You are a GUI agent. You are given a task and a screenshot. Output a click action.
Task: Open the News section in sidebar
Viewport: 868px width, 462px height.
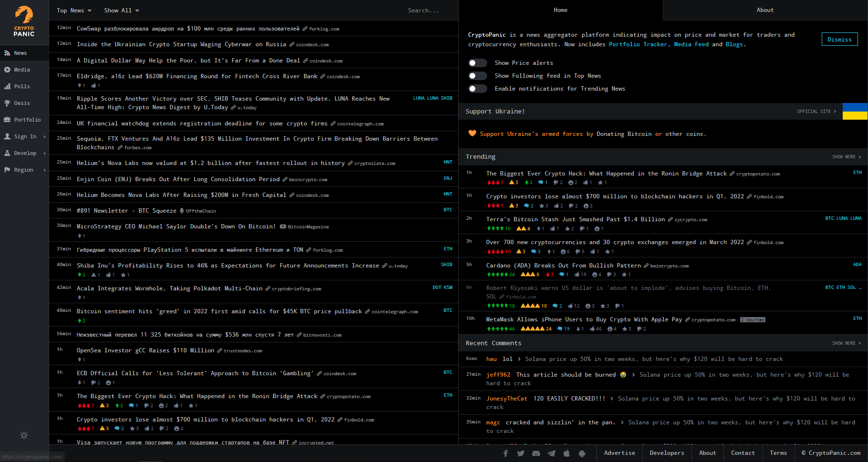tap(24, 53)
